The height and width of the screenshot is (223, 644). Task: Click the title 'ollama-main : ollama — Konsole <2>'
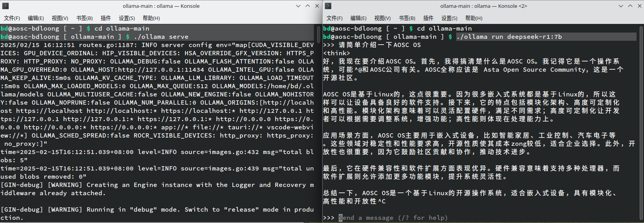point(484,6)
